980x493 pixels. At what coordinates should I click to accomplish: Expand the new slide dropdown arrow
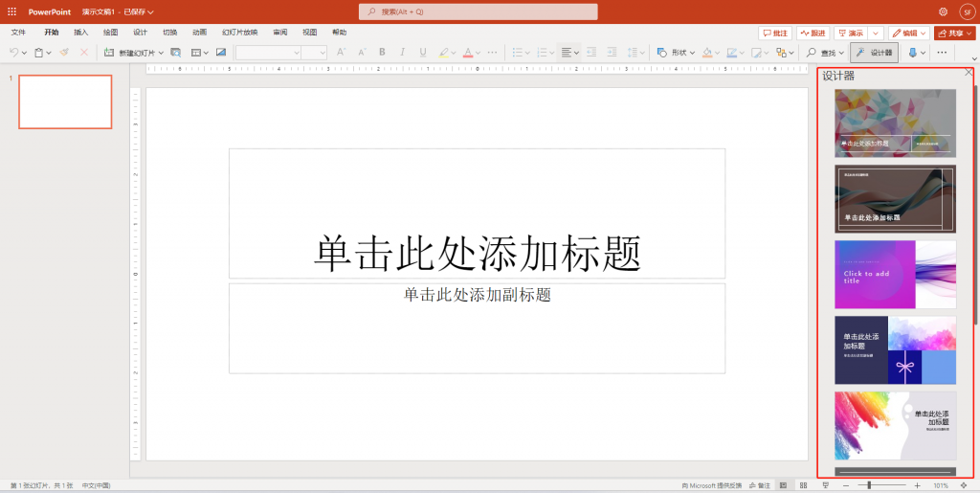161,53
